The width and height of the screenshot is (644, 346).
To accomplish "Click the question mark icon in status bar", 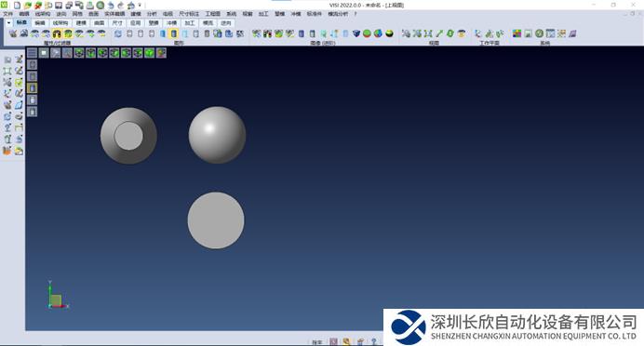I will pyautogui.click(x=374, y=341).
